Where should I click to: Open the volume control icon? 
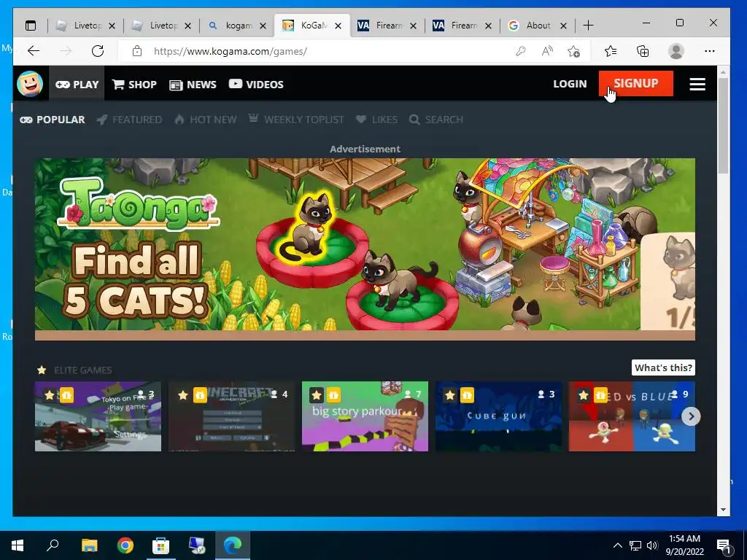point(652,545)
